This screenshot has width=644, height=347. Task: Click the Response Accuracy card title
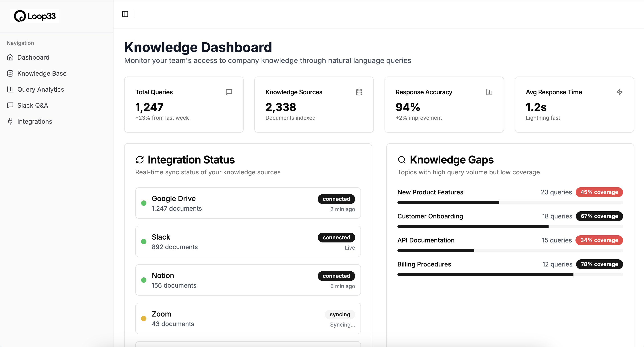(424, 92)
